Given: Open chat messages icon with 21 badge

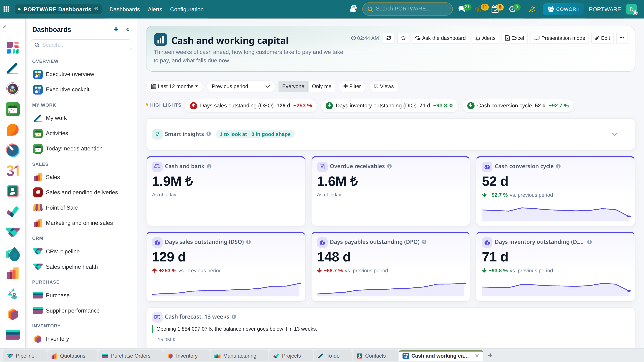Looking at the screenshot, I should tap(462, 9).
